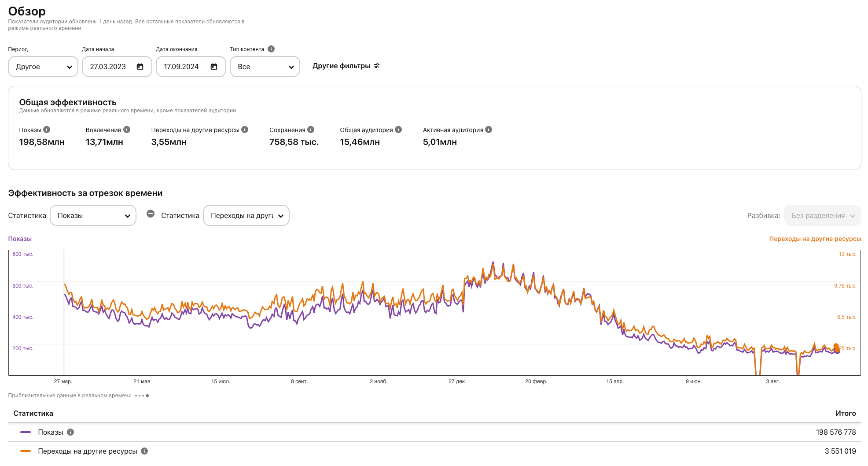Open calendar icon in Дата начала field

[140, 67]
